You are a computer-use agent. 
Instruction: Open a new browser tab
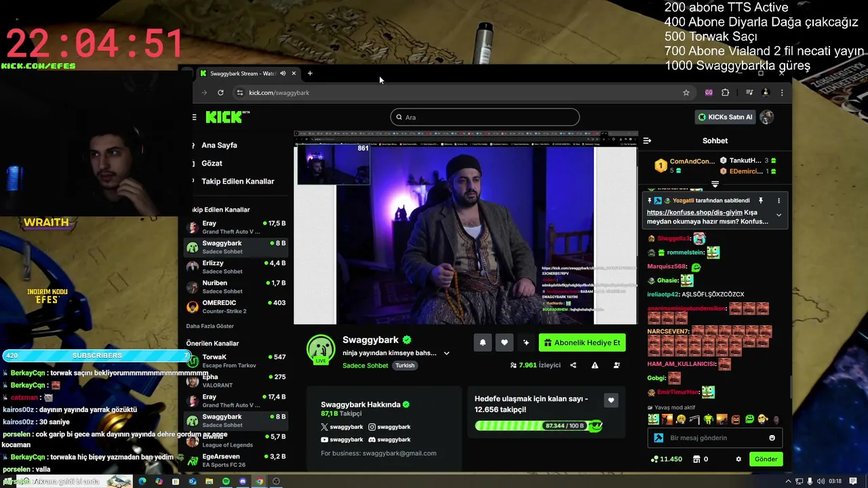[310, 73]
